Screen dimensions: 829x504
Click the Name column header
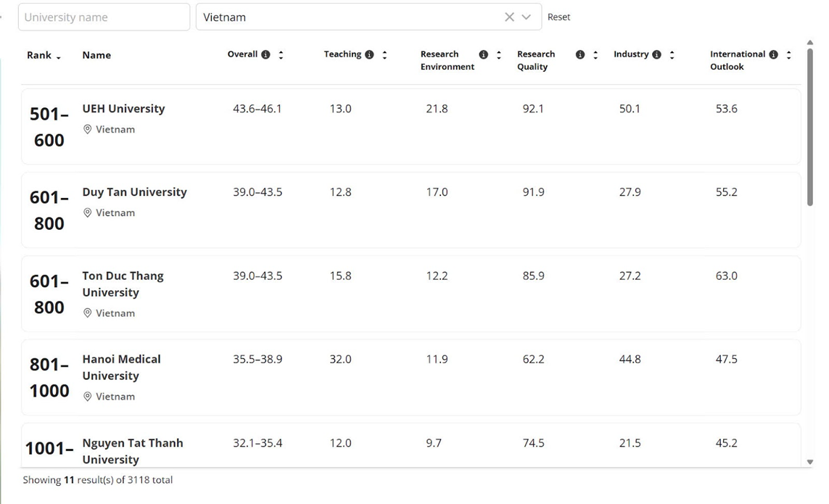click(x=96, y=55)
